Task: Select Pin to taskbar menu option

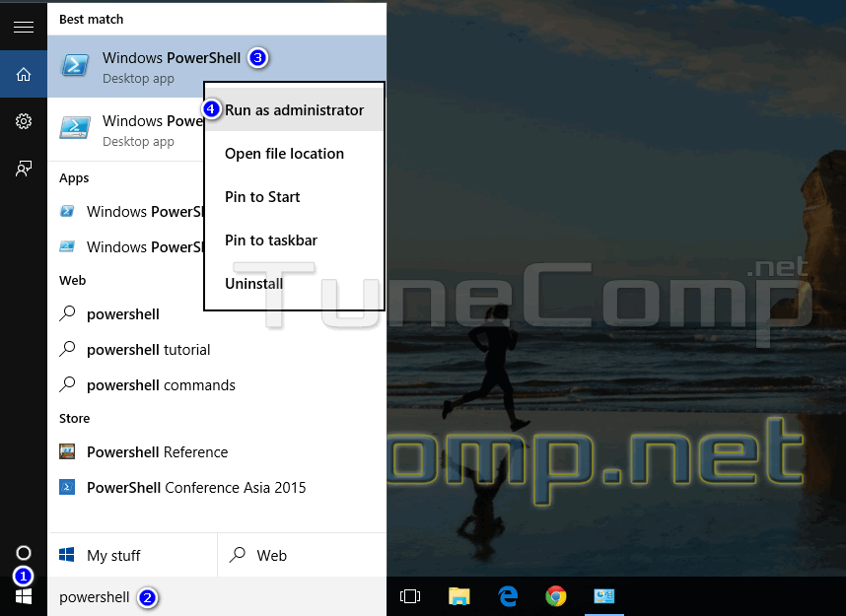Action: (294, 240)
